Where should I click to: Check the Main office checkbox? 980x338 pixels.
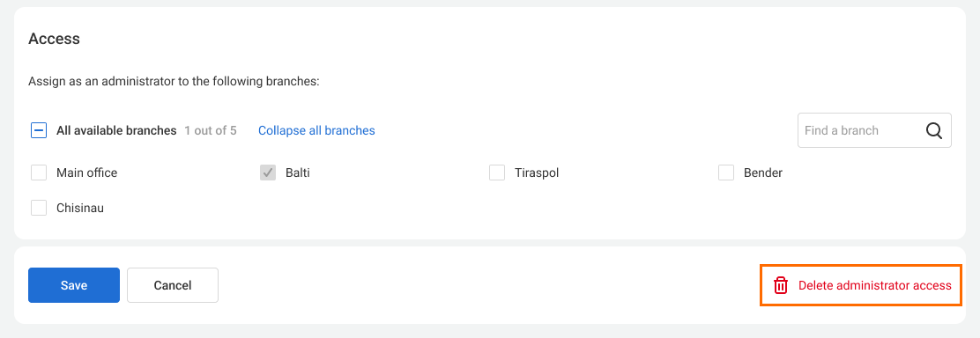tap(39, 173)
